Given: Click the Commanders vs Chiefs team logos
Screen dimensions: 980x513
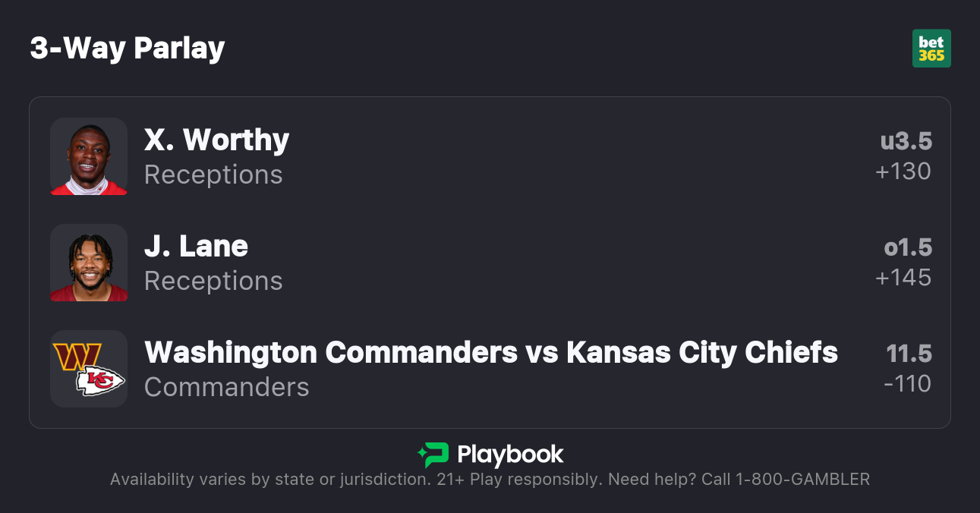Looking at the screenshot, I should 89,369.
